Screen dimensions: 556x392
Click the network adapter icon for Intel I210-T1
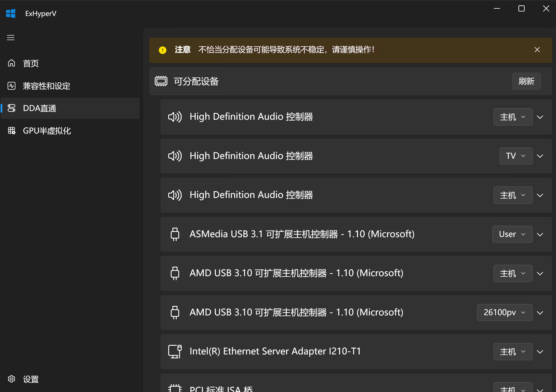(x=174, y=351)
